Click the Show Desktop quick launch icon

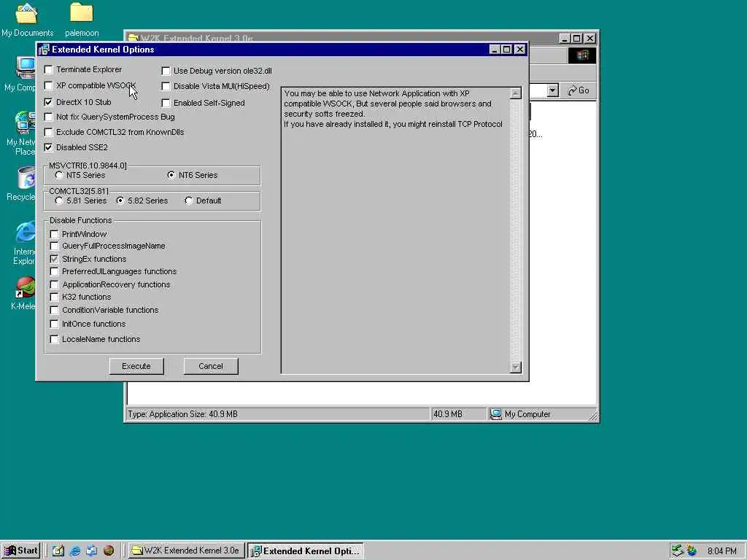coord(58,551)
